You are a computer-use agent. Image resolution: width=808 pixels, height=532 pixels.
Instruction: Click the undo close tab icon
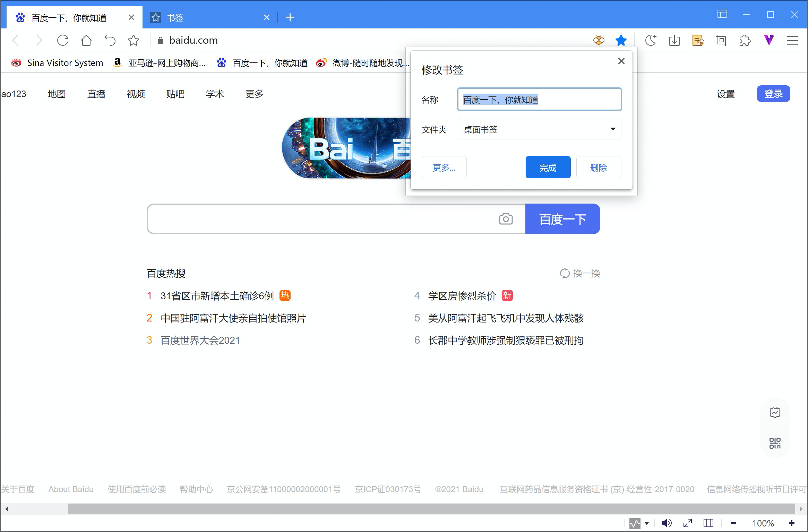click(x=110, y=41)
